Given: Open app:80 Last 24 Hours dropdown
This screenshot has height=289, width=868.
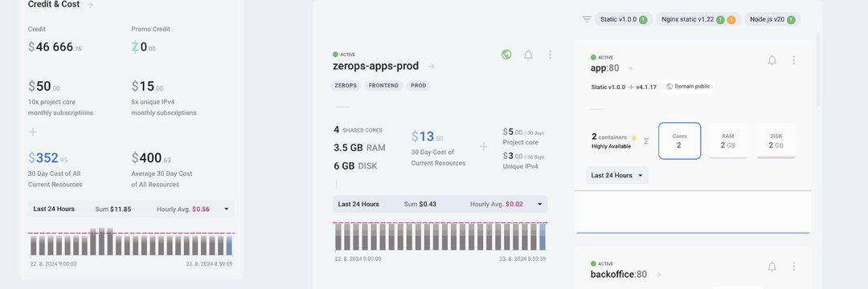Looking at the screenshot, I should [617, 175].
